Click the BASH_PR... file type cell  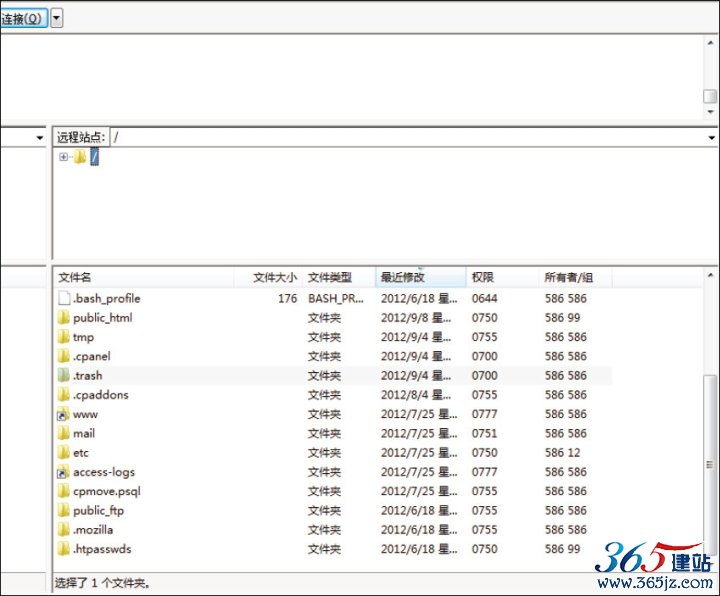point(336,298)
